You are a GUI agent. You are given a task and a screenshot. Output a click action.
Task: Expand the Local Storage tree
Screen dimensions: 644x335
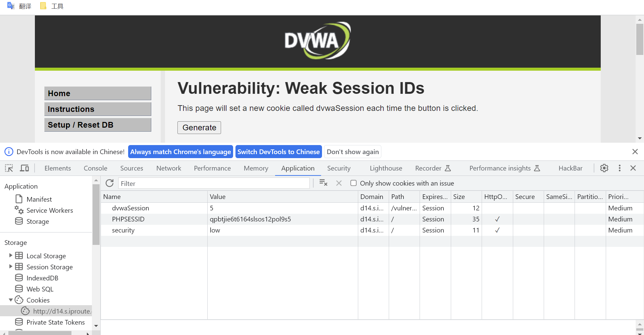coord(11,256)
